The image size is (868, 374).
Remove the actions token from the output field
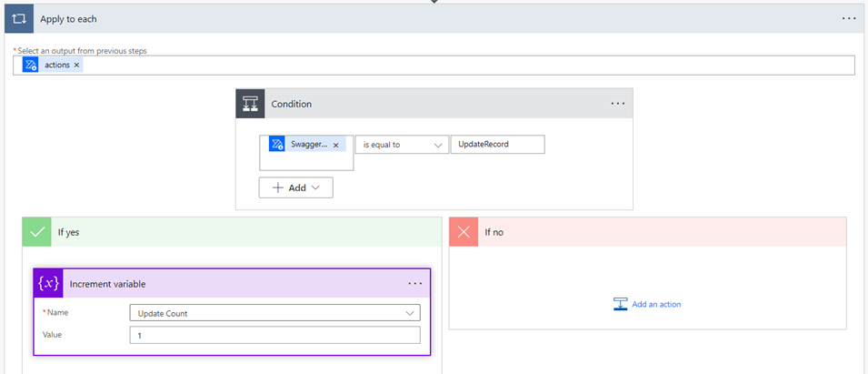[76, 66]
